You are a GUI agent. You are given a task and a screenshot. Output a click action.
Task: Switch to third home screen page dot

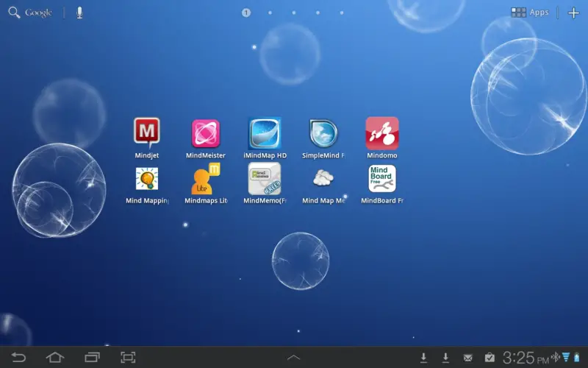pyautogui.click(x=294, y=13)
